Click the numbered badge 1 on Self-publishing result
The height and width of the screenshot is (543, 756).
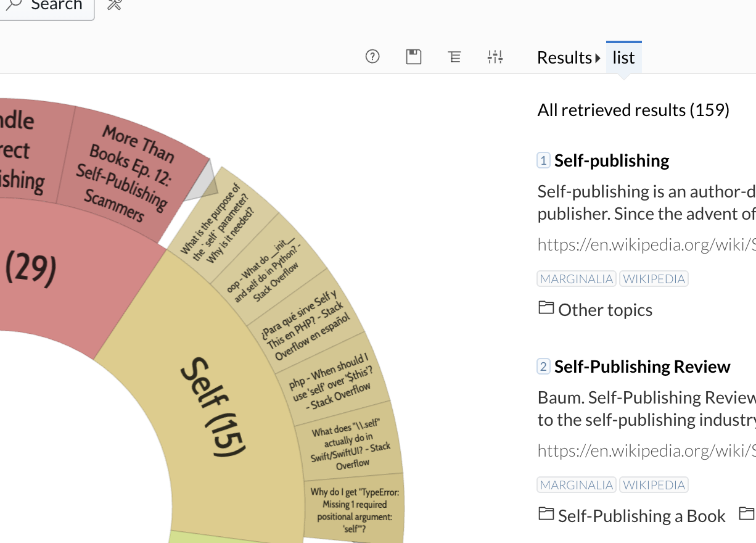tap(542, 159)
